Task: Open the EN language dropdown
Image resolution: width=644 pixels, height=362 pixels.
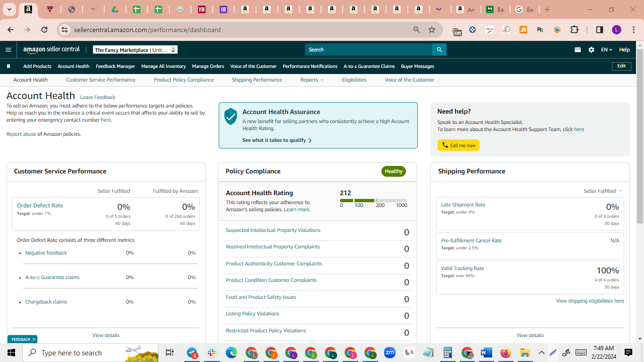Action: 606,49
